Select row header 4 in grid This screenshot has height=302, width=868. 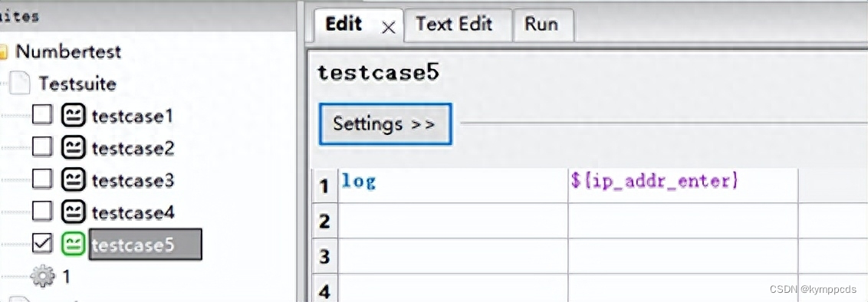tap(325, 288)
